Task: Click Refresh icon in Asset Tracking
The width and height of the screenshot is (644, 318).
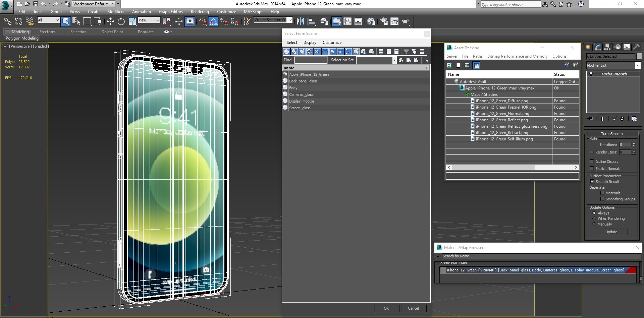Action: [x=449, y=65]
